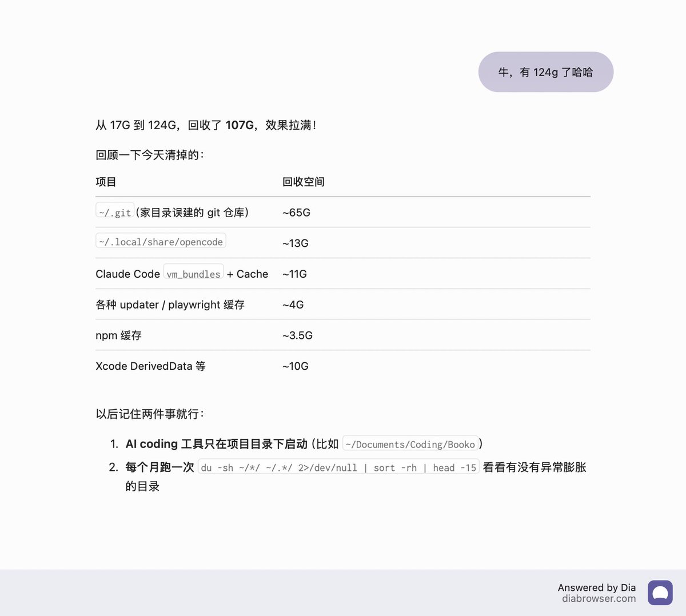Click the '(家目录误建的 git 仓库)' text

pyautogui.click(x=192, y=213)
